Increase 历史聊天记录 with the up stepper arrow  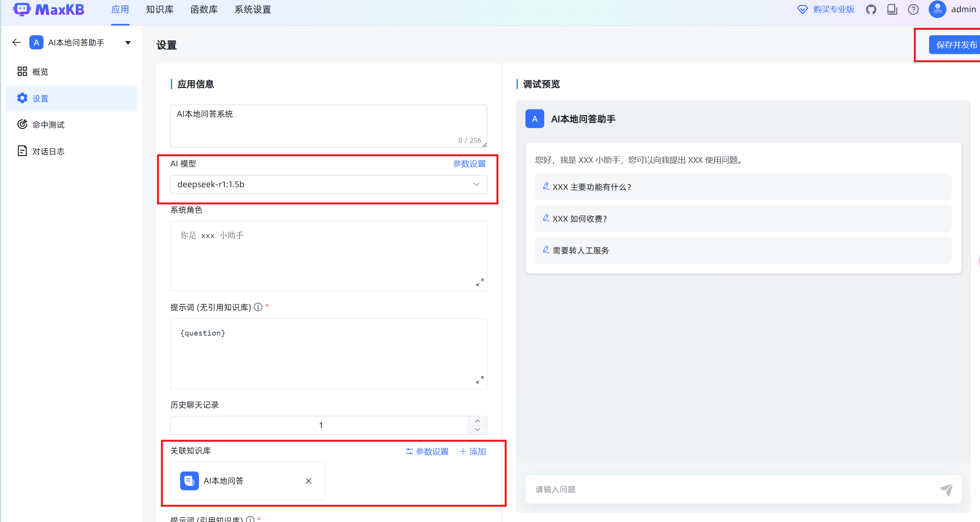(x=477, y=421)
